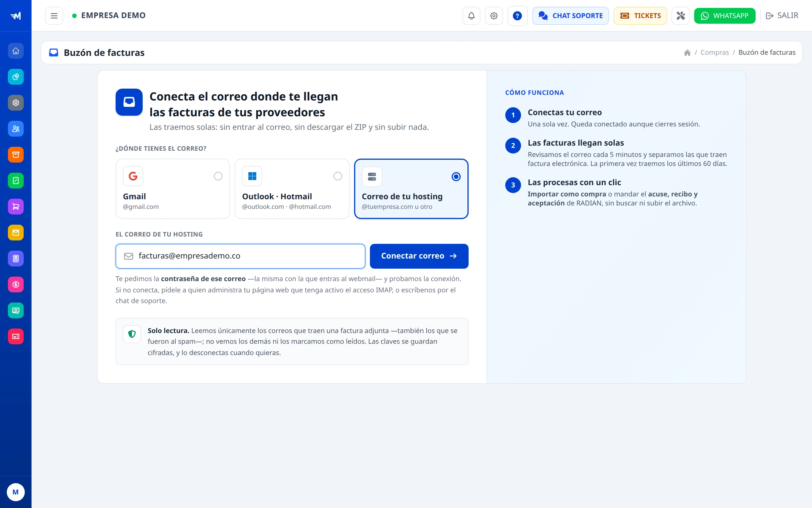This screenshot has height=508, width=812.
Task: Open the blue help question mark
Action: click(x=517, y=16)
